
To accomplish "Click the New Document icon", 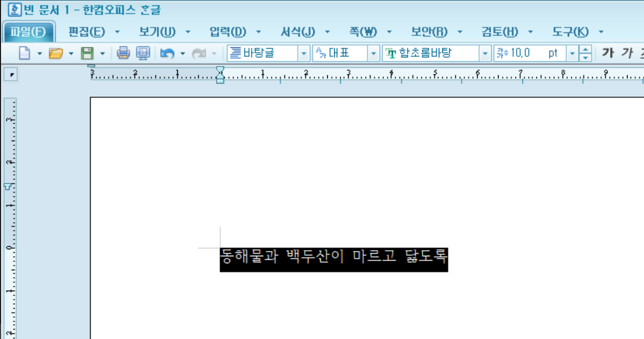I will click(x=24, y=53).
